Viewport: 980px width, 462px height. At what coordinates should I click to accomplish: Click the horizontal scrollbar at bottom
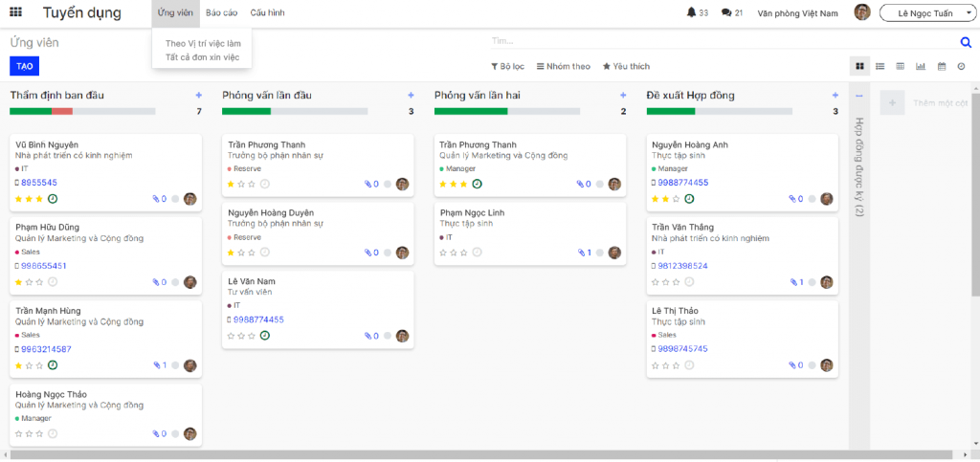tap(481, 455)
